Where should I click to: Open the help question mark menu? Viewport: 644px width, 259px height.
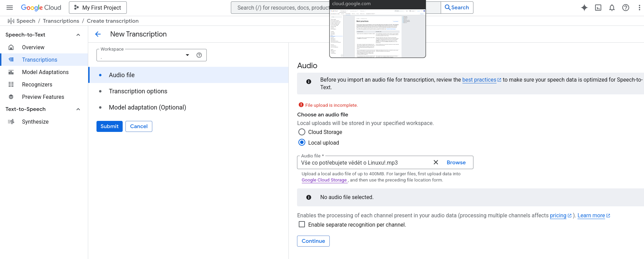626,8
